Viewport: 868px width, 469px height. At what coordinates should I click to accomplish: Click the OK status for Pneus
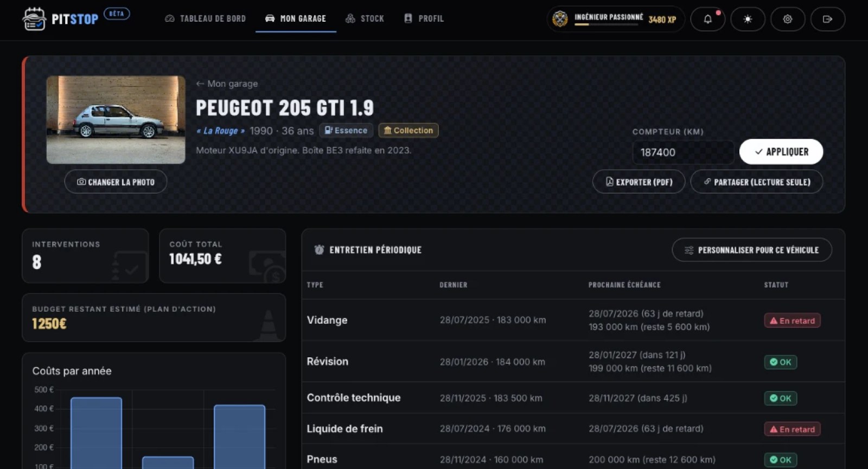click(x=780, y=460)
